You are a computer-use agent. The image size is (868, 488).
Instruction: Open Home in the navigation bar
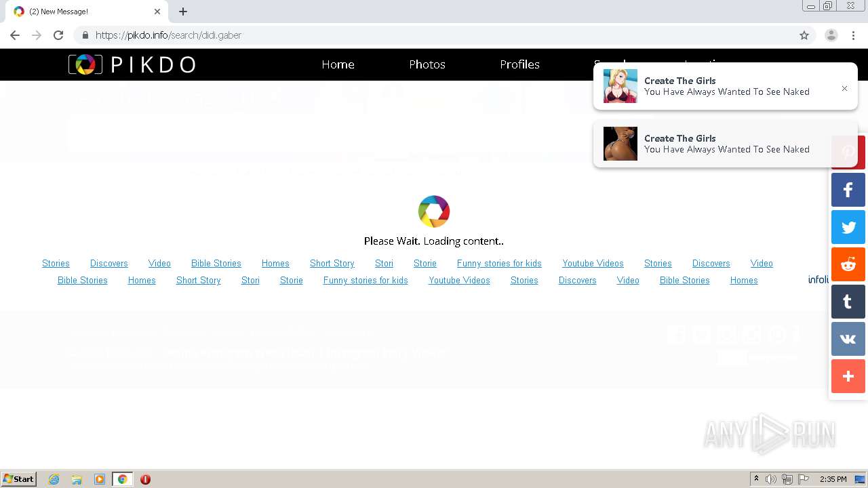click(x=338, y=64)
